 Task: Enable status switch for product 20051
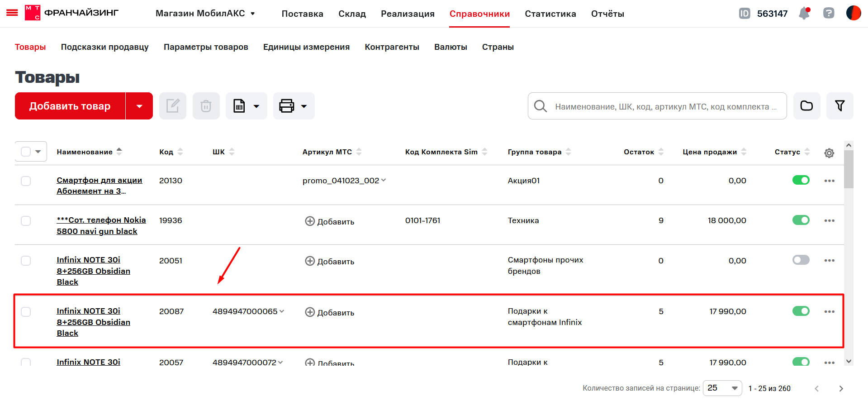click(801, 260)
